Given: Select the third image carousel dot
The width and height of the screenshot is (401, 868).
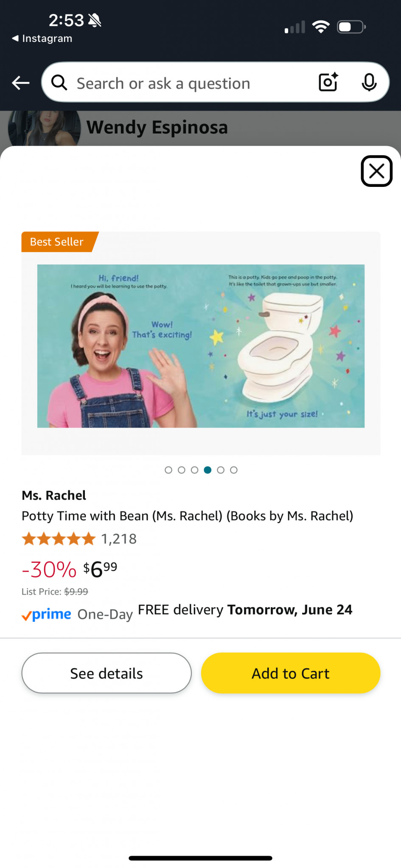Looking at the screenshot, I should pos(195,470).
